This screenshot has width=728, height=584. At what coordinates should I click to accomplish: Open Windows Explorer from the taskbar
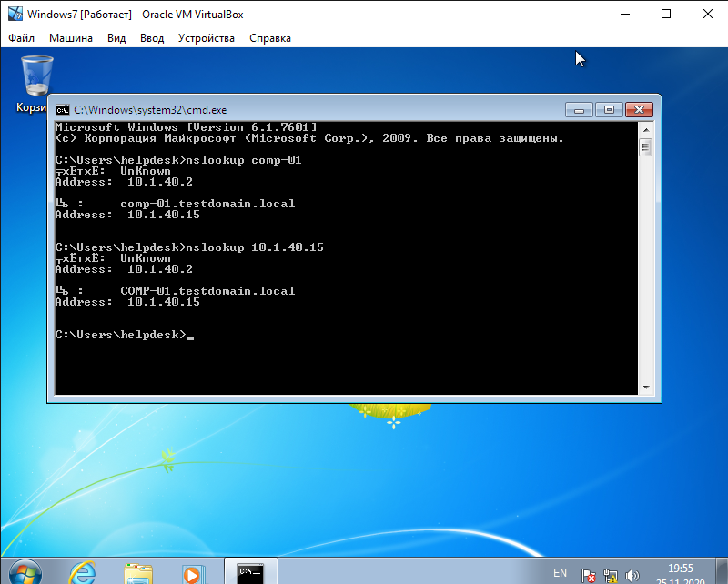[x=138, y=573]
